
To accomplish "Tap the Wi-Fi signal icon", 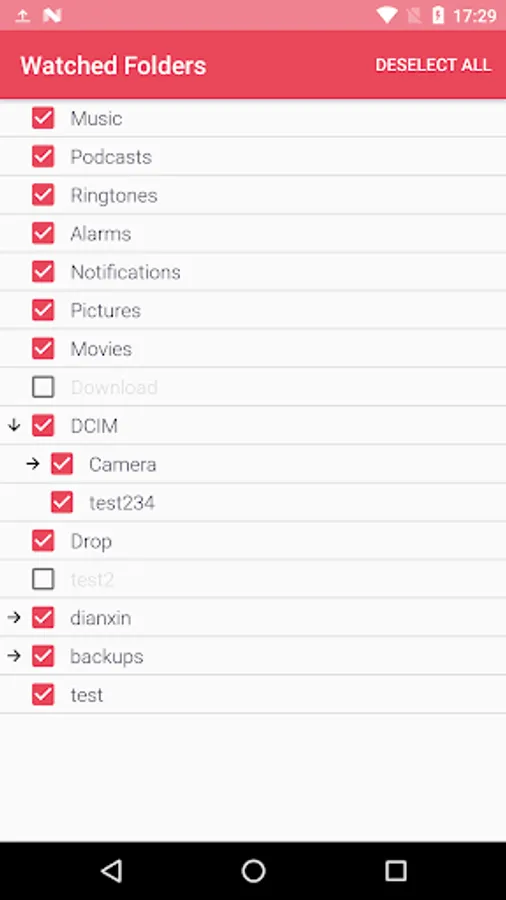I will 387,15.
